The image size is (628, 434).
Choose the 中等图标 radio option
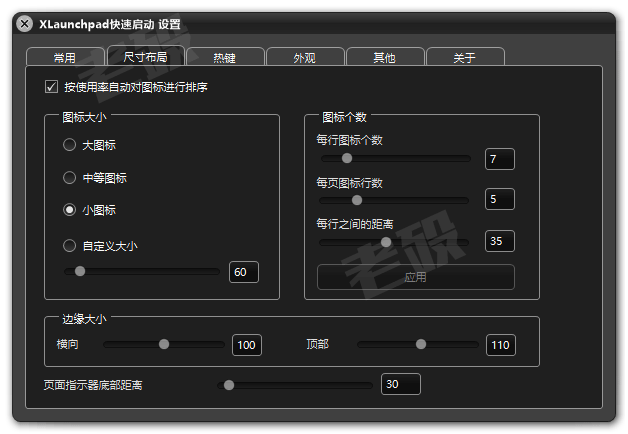pyautogui.click(x=69, y=177)
